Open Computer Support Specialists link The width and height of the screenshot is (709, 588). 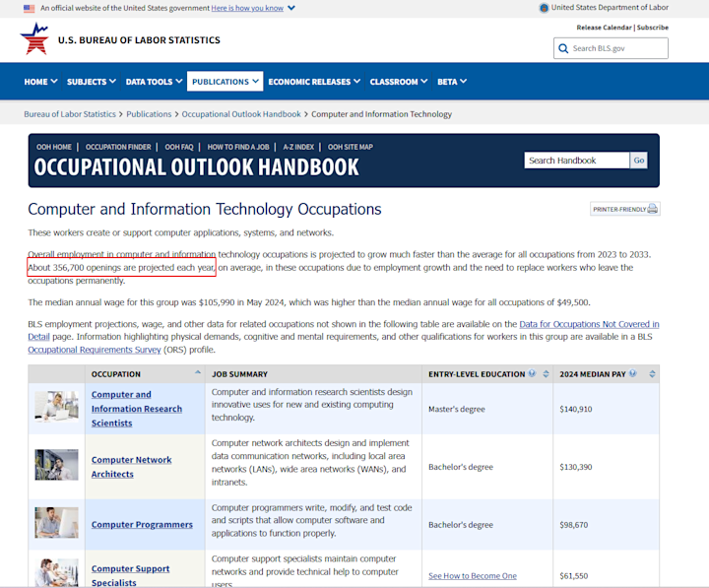(x=130, y=576)
